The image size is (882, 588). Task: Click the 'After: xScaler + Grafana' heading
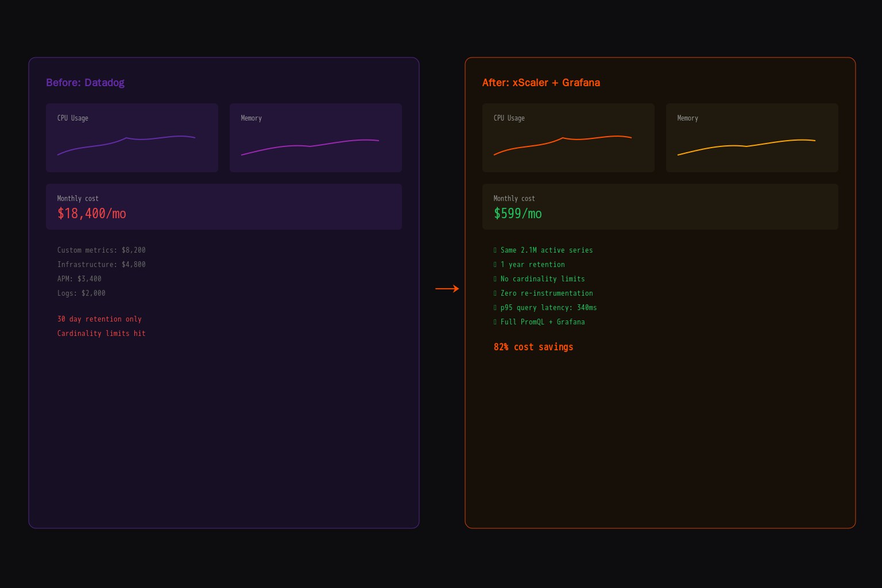coord(541,83)
